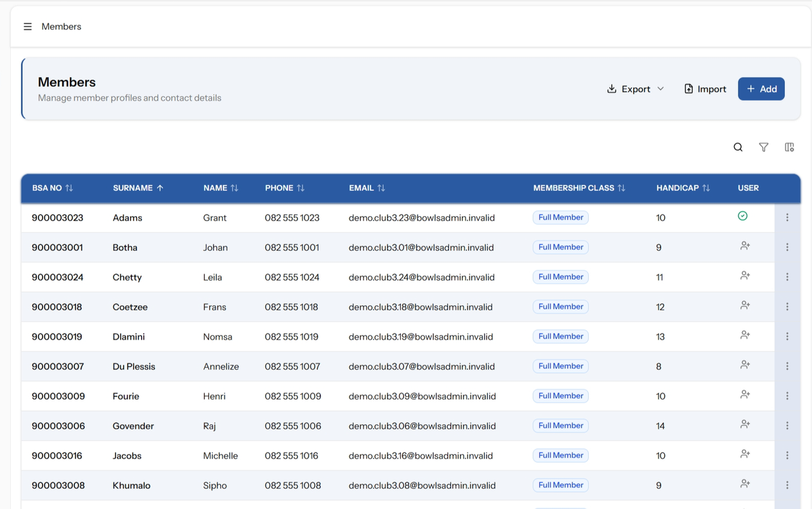812x509 pixels.
Task: Click BSA number 900003016
Action: point(57,456)
